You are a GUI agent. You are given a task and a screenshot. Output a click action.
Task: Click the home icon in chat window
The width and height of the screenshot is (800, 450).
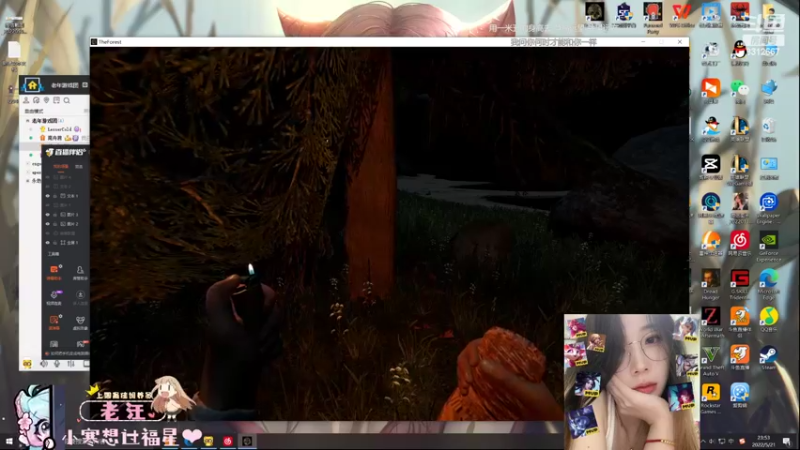tap(32, 85)
